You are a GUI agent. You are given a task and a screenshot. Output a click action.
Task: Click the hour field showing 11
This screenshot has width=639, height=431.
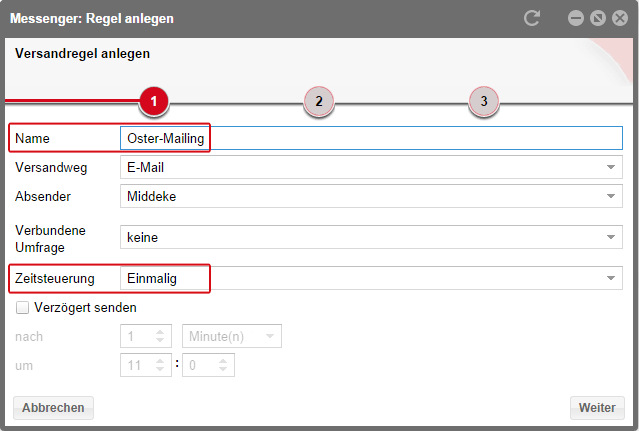[x=137, y=365]
